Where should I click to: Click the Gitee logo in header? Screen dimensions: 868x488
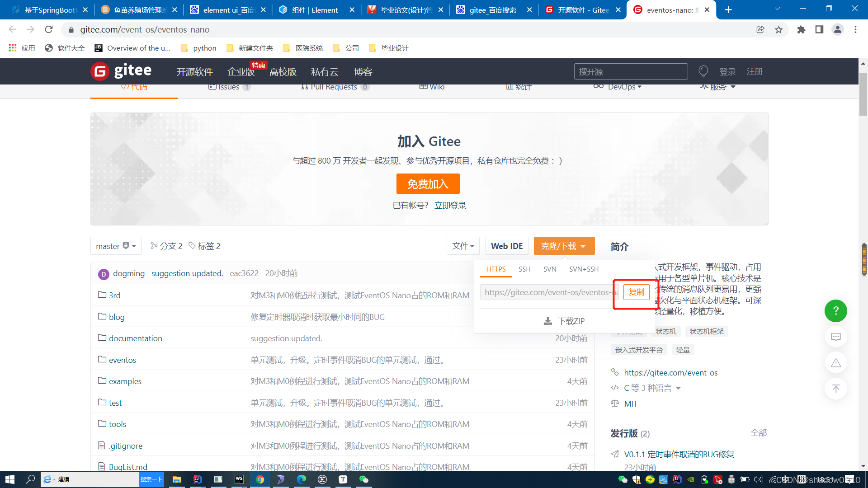point(121,71)
